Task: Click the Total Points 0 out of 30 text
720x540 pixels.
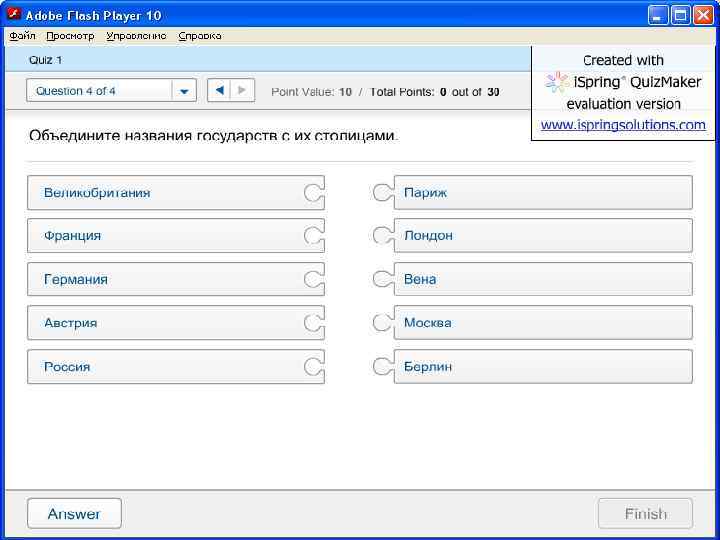Action: coord(434,92)
